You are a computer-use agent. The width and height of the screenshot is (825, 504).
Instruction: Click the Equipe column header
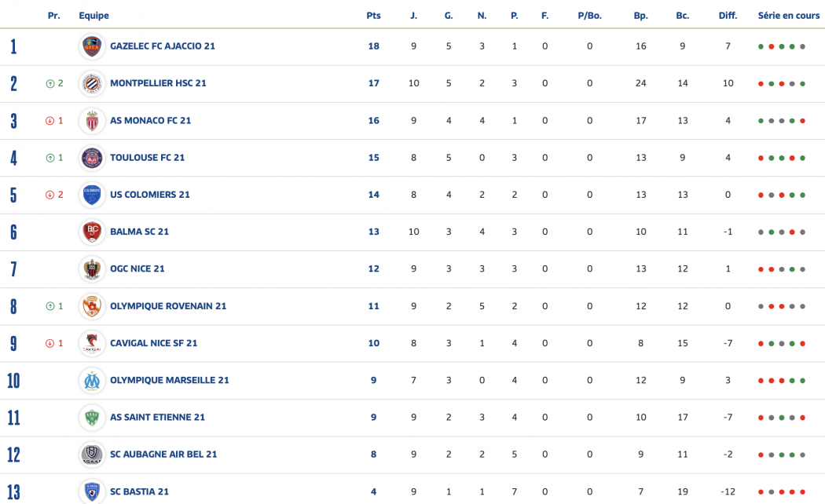[x=93, y=16]
